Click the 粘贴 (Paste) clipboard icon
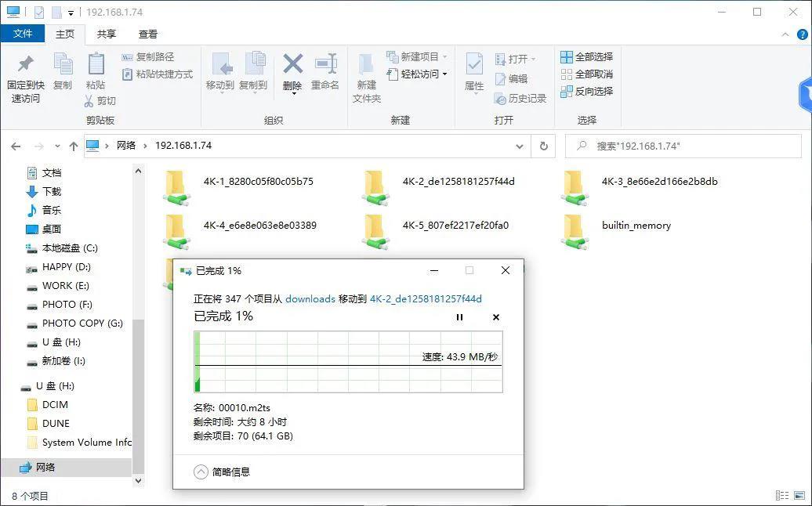812x506 pixels. [x=96, y=66]
